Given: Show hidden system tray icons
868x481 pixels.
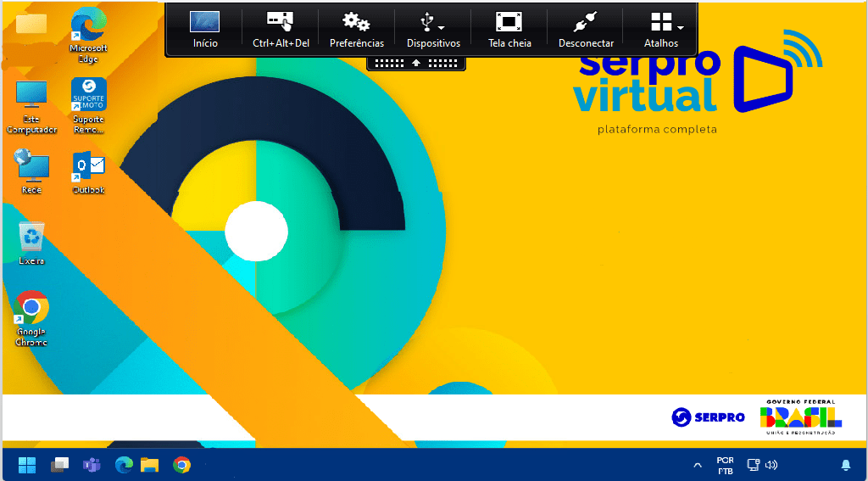Looking at the screenshot, I should [x=698, y=465].
